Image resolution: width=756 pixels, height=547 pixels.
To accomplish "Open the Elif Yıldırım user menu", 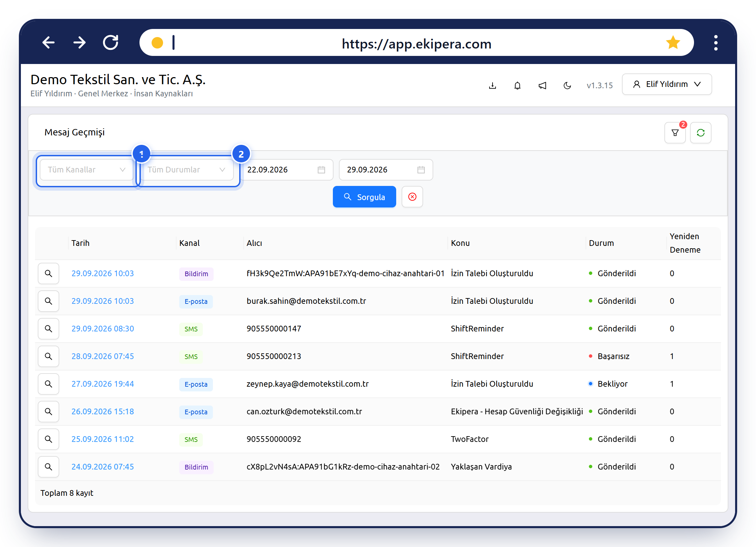I will pyautogui.click(x=667, y=84).
